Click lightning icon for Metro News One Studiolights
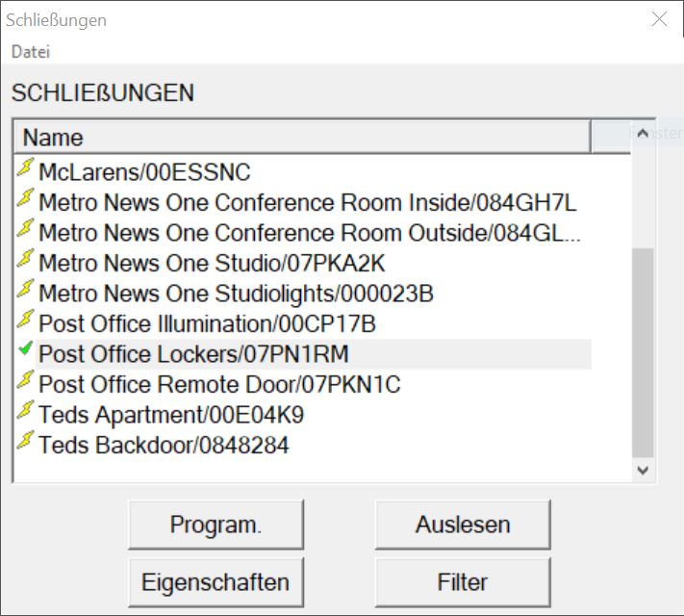Viewport: 684px width, 616px height. click(26, 291)
